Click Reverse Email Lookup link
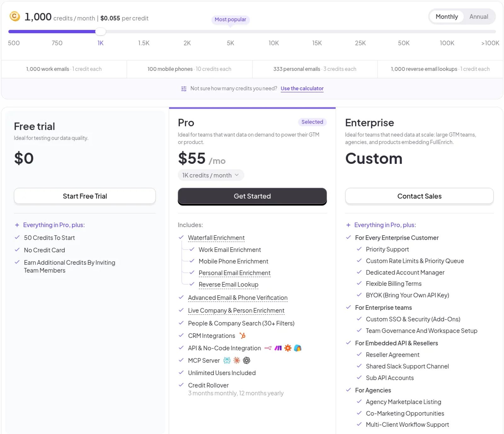Image resolution: width=504 pixels, height=434 pixels. click(228, 285)
